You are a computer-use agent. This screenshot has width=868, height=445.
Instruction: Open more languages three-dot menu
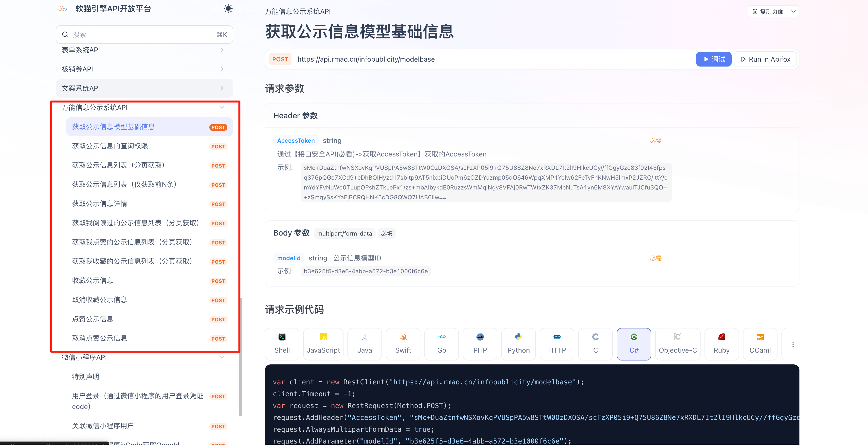pos(793,344)
